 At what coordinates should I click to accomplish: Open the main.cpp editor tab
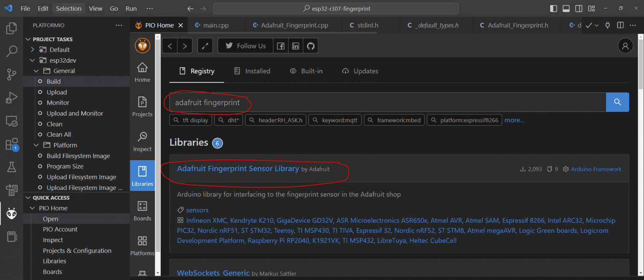[x=216, y=25]
